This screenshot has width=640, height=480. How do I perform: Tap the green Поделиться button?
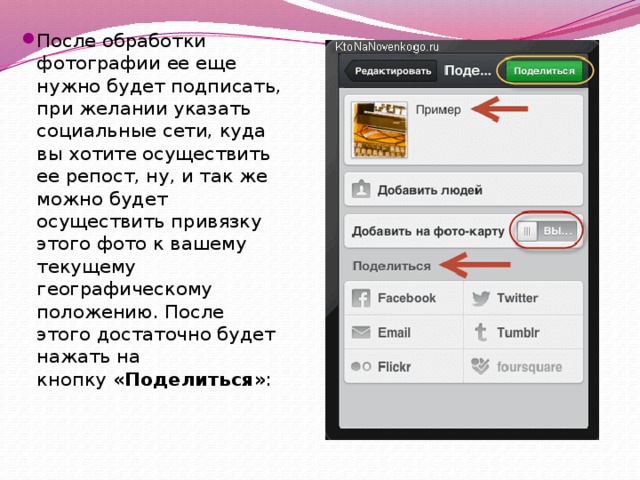[544, 71]
